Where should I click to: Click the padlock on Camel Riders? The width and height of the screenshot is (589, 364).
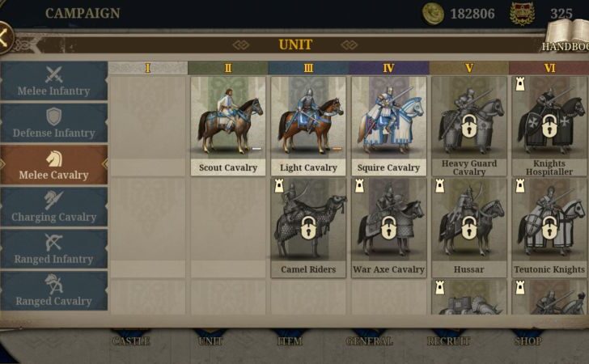pos(309,227)
